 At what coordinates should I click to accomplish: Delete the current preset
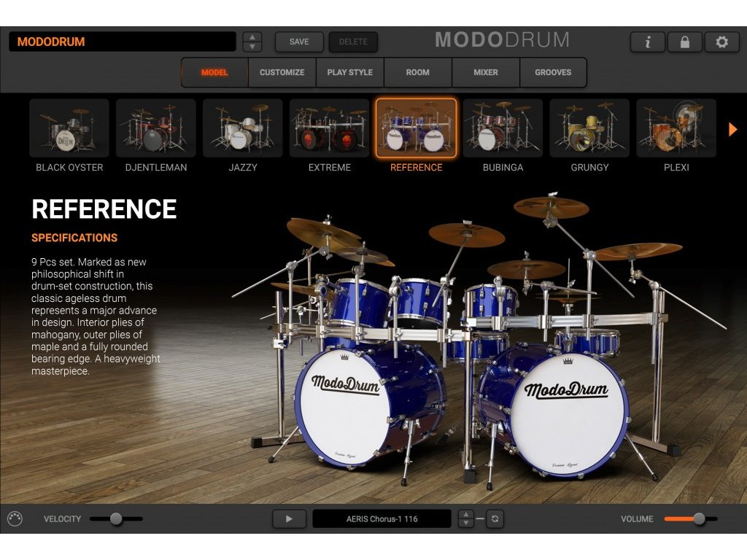click(353, 42)
